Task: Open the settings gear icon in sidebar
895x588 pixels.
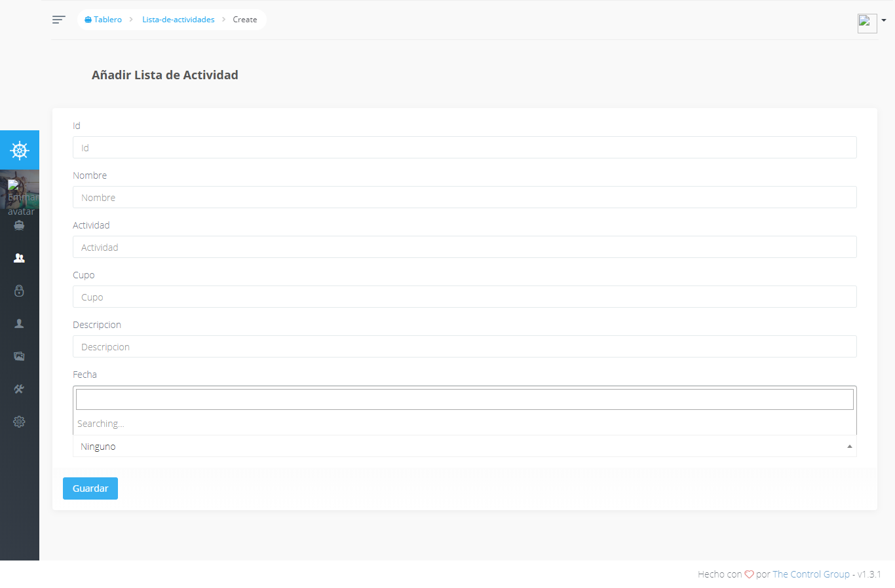Action: tap(19, 422)
